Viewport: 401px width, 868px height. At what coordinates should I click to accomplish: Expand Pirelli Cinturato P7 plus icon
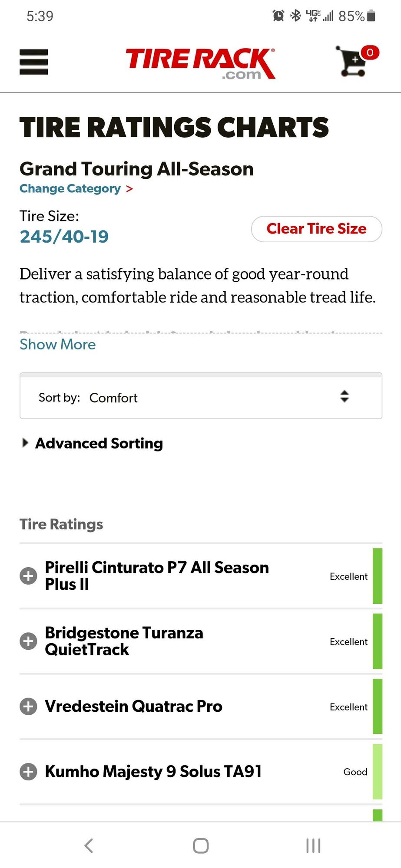[29, 576]
